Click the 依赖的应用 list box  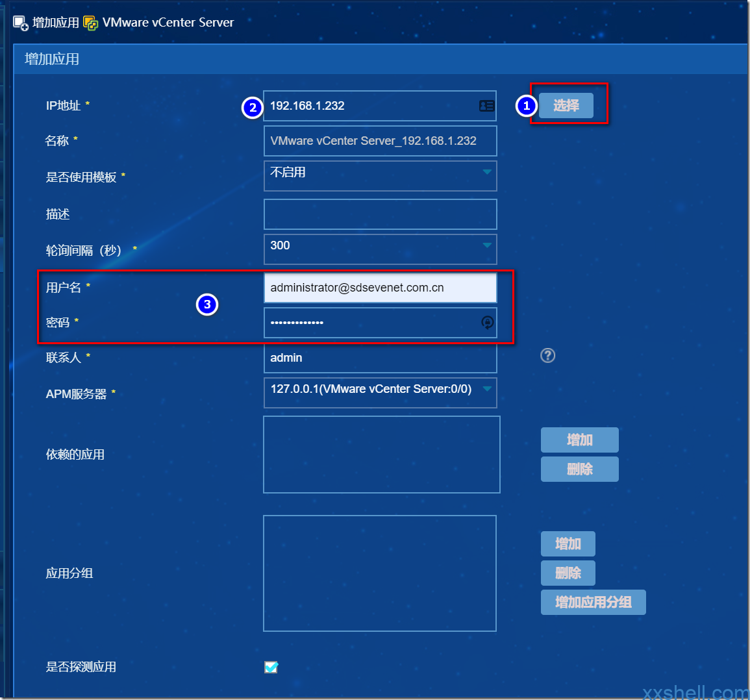(382, 455)
